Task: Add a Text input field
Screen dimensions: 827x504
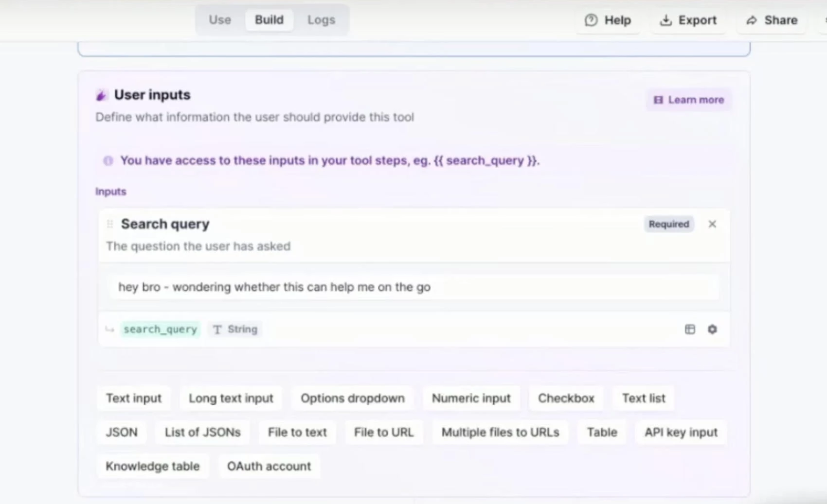Action: (x=134, y=398)
